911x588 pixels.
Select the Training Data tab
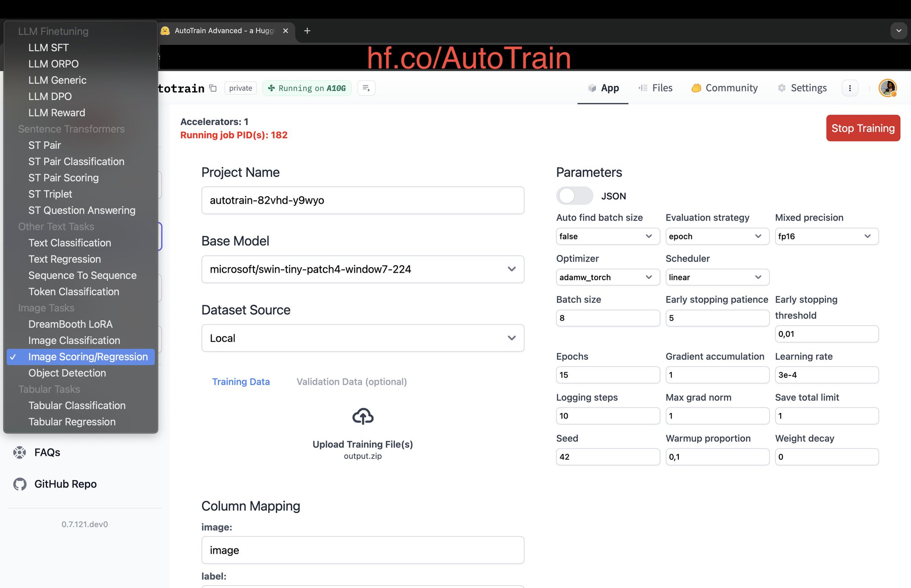(x=241, y=382)
